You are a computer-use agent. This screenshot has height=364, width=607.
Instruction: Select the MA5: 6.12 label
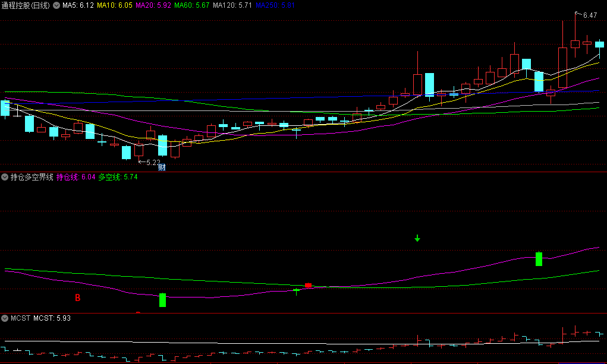point(78,5)
